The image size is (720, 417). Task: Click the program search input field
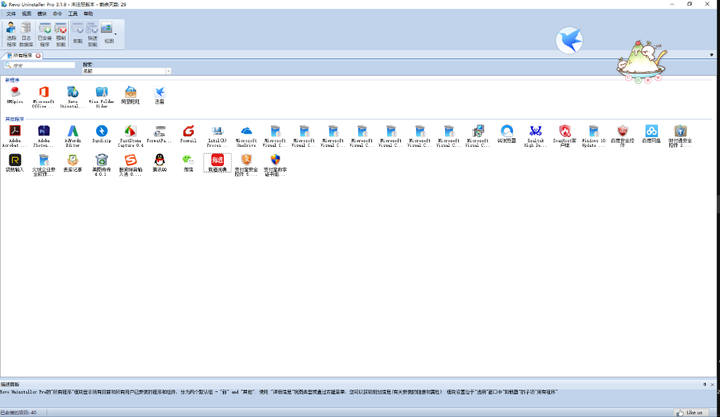point(39,65)
